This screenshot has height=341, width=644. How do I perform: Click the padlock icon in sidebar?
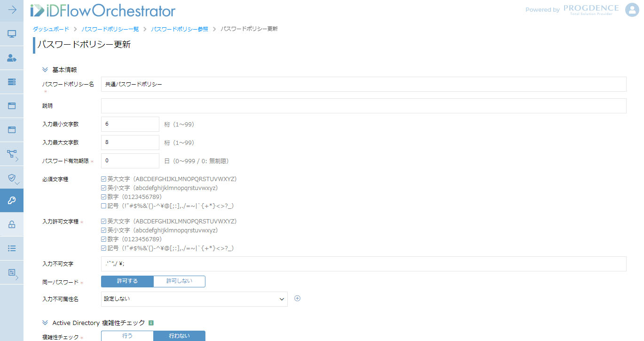[12, 224]
